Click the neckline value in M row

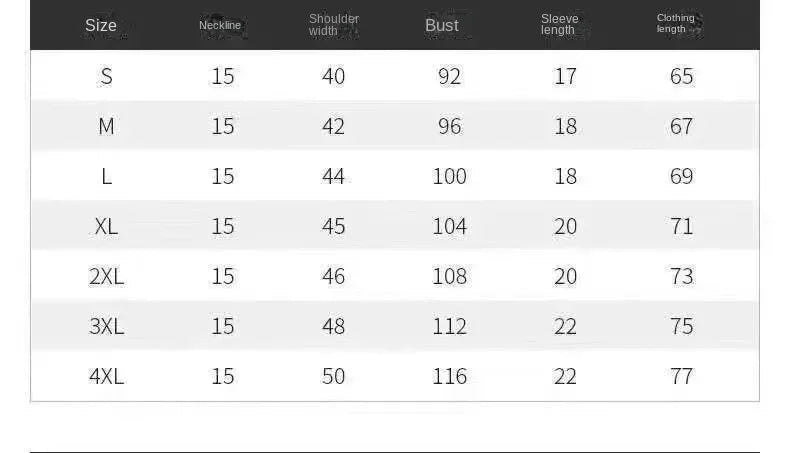222,126
